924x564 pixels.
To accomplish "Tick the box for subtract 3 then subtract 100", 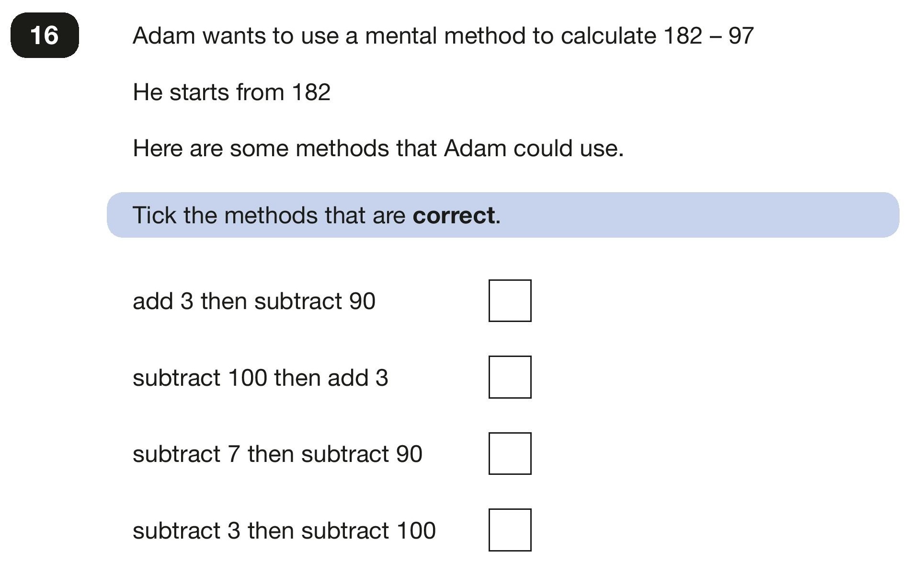I will (510, 529).
